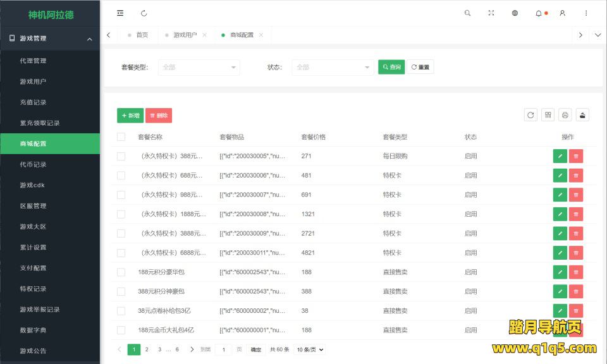This screenshot has width=607, height=364.
Task: Toggle fullscreen mode icon
Action: pyautogui.click(x=491, y=13)
